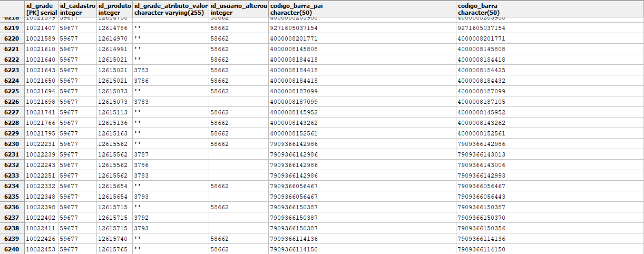The width and height of the screenshot is (644, 254).
Task: Select row header 6236
Action: coord(12,207)
